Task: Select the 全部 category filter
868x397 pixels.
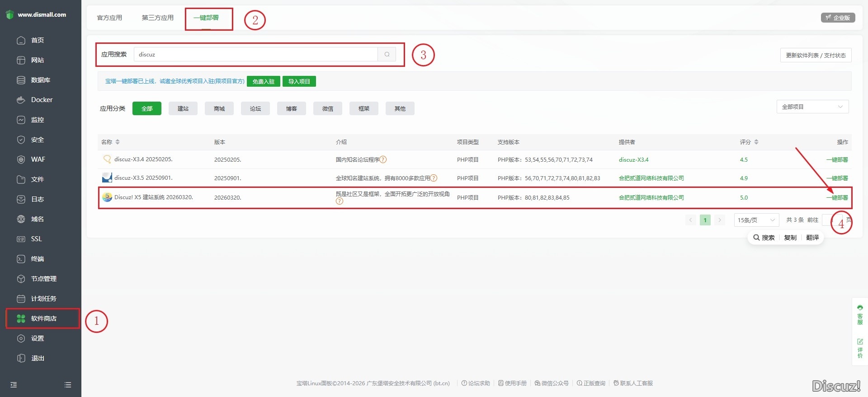Action: click(146, 108)
